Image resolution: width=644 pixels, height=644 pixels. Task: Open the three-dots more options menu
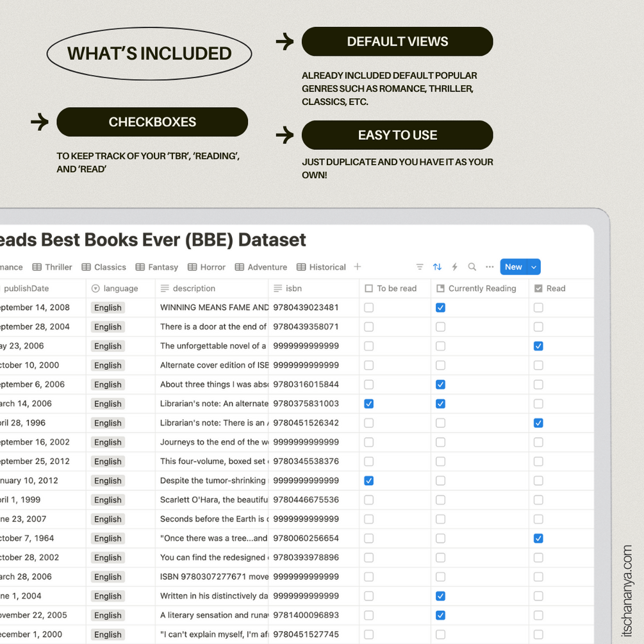pyautogui.click(x=490, y=267)
